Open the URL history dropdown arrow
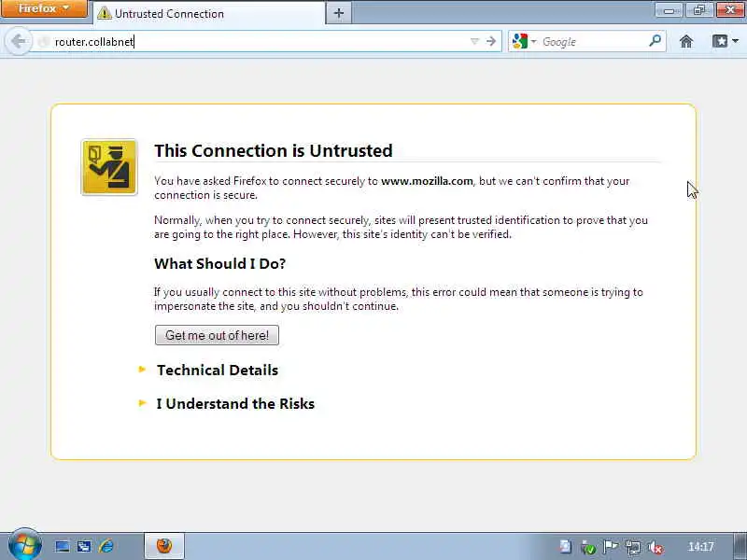This screenshot has width=747, height=560. coord(474,42)
